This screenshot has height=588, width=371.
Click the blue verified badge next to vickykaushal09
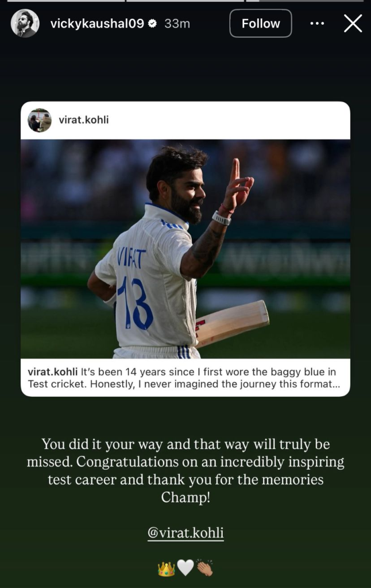pyautogui.click(x=152, y=24)
